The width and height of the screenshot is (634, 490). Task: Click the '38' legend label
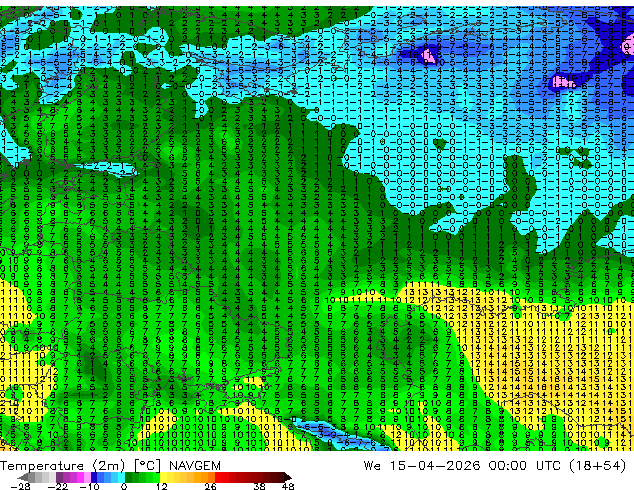tap(260, 486)
